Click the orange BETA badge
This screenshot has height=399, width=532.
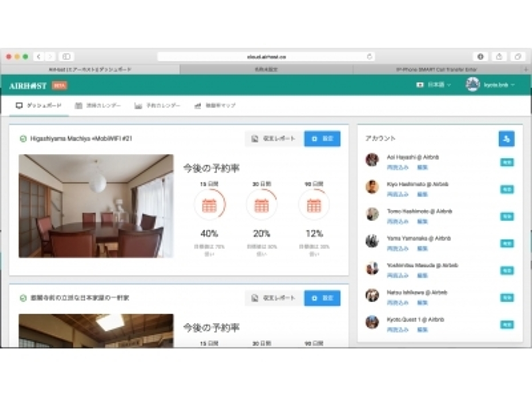59,86
